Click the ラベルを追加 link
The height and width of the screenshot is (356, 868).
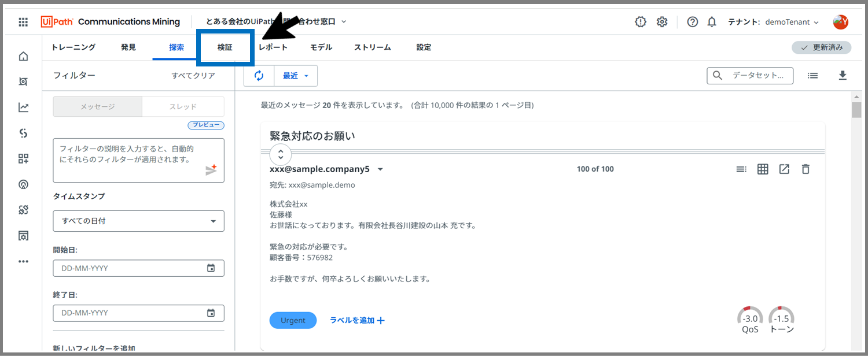(357, 320)
